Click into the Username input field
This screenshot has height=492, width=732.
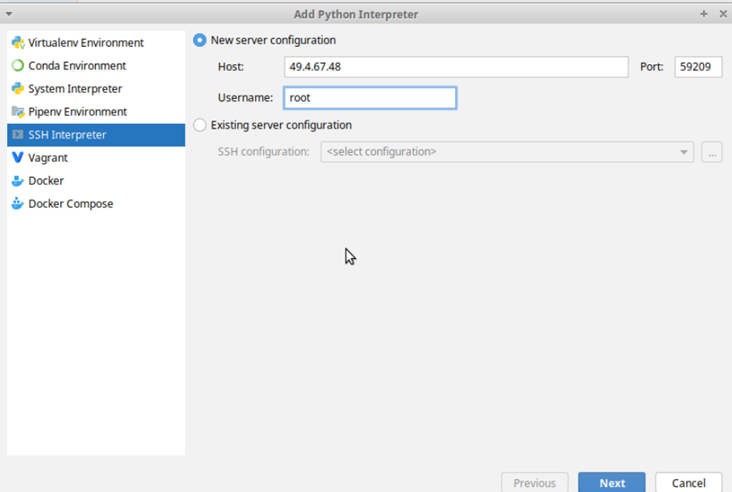coord(370,98)
